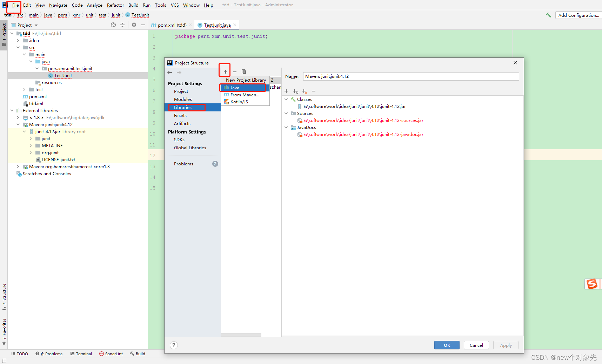
Task: Open the Structure side tab
Action: pos(4,297)
